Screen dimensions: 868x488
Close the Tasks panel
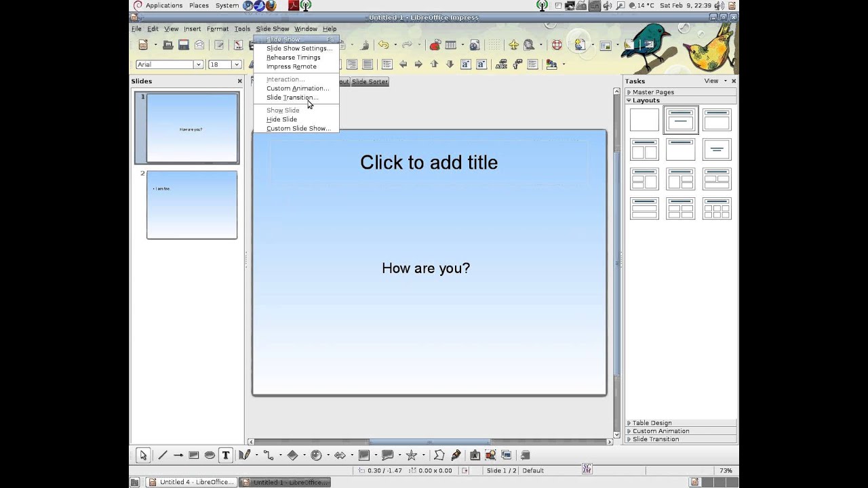[733, 81]
